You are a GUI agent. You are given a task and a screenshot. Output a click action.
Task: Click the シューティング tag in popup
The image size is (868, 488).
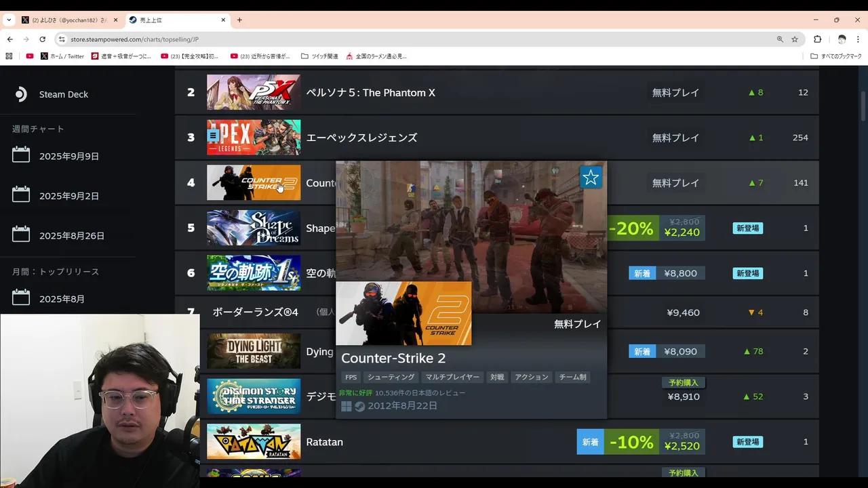391,378
